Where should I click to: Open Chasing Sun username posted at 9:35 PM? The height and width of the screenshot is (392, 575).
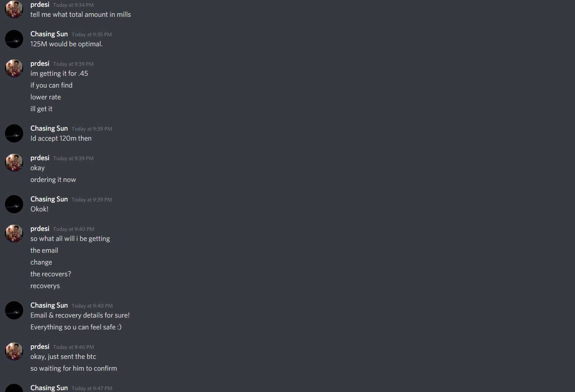coord(49,34)
